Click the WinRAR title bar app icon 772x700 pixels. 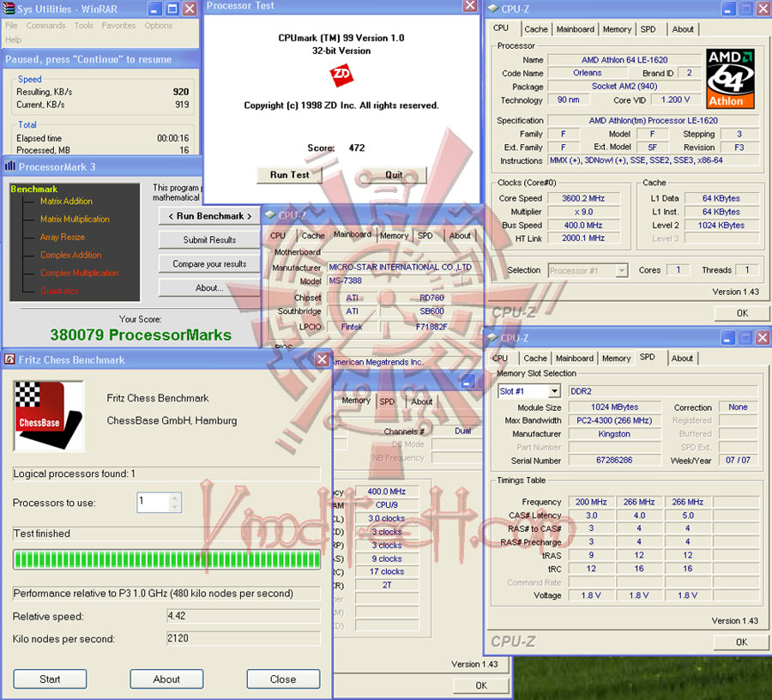(9, 9)
